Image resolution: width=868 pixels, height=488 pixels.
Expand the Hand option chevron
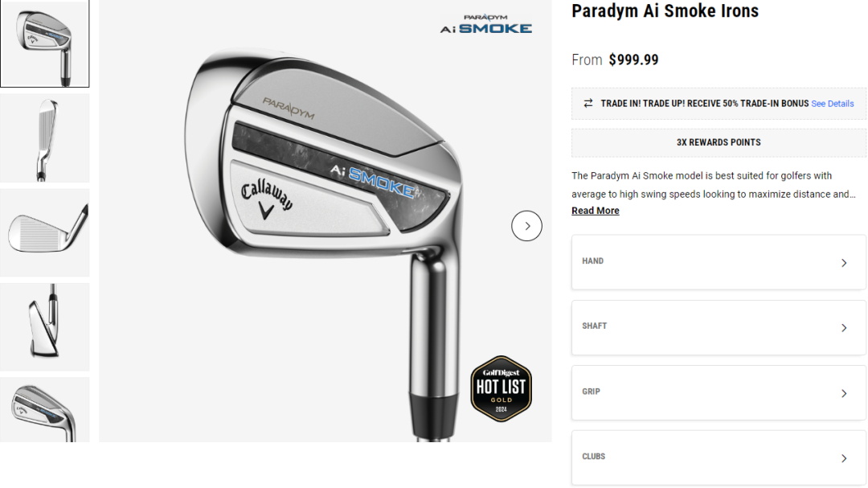coord(844,263)
